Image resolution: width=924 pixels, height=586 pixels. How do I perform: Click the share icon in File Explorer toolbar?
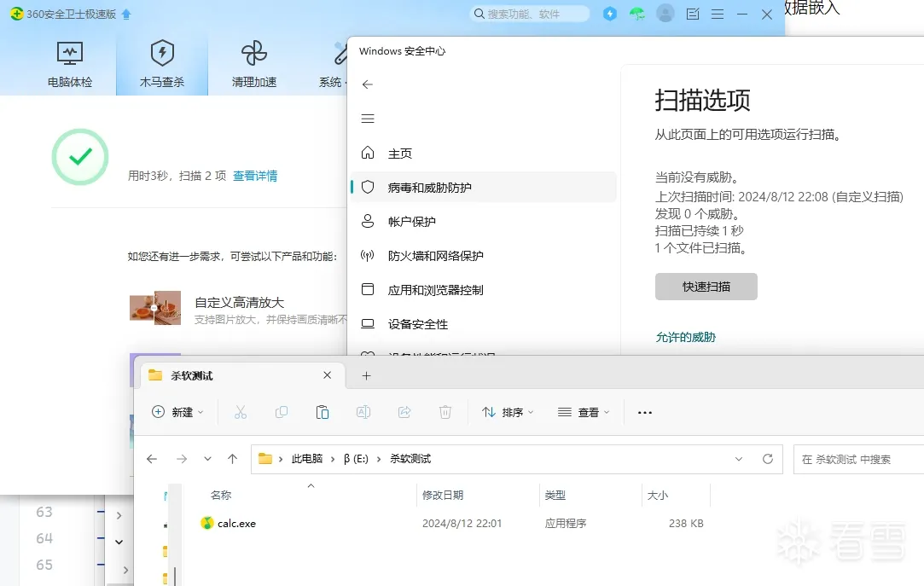pyautogui.click(x=404, y=412)
